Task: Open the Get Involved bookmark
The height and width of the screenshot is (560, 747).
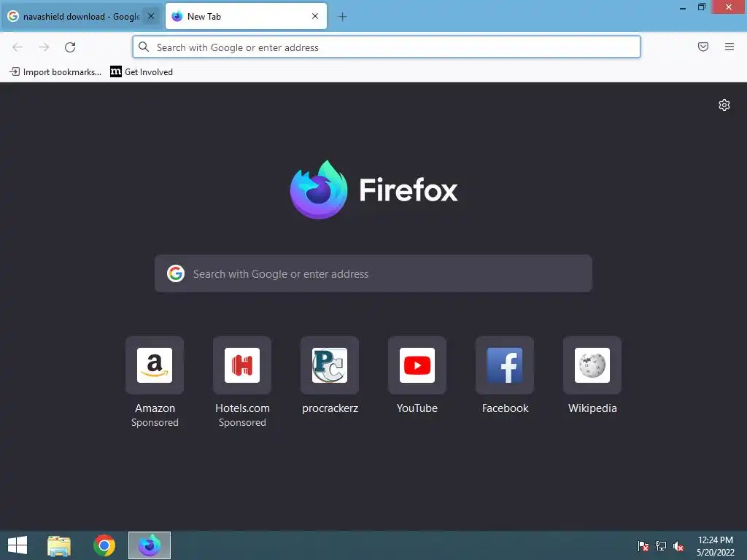Action: pos(142,72)
